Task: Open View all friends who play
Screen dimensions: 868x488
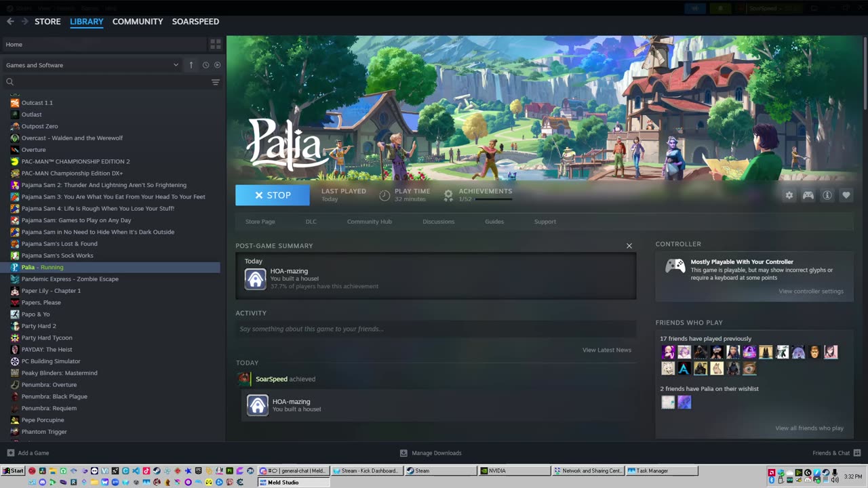Action: point(810,428)
